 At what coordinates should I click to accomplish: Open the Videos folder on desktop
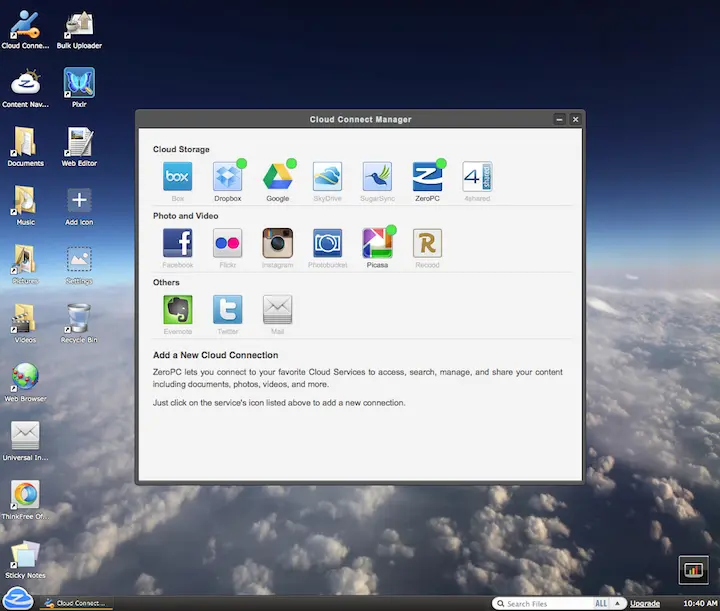(x=25, y=323)
